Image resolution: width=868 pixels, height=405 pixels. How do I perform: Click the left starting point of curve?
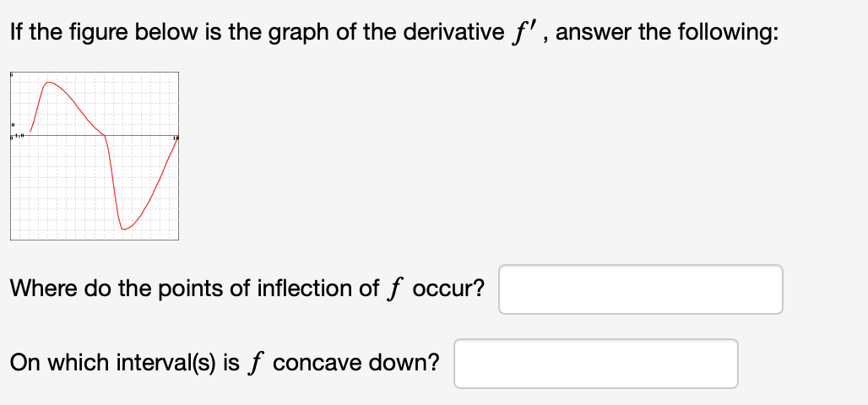click(x=30, y=132)
